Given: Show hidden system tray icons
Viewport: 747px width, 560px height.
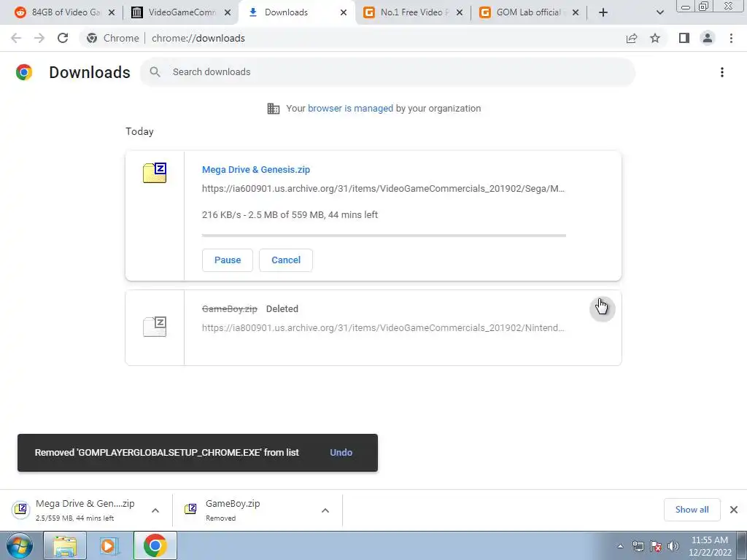Looking at the screenshot, I should (620, 546).
